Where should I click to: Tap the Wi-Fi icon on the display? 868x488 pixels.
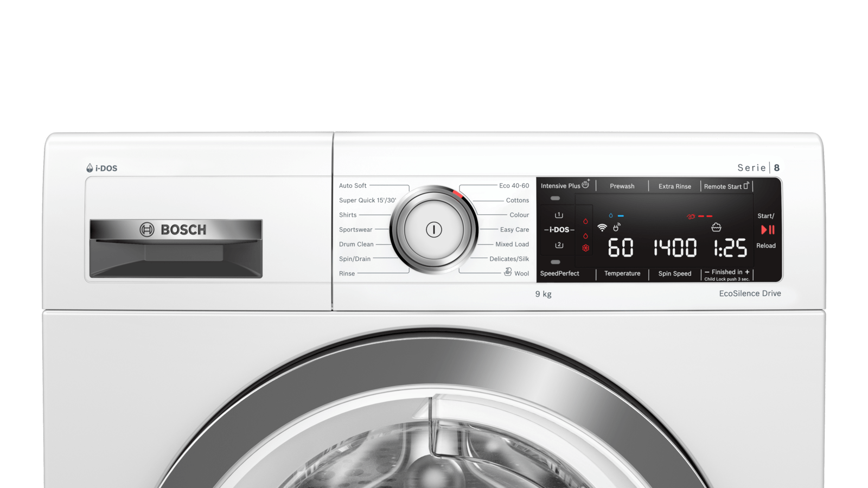click(602, 228)
